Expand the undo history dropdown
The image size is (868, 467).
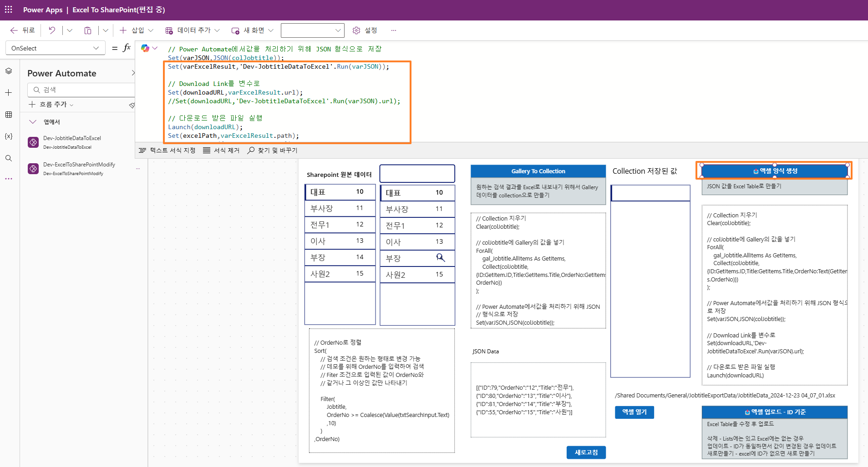coord(70,30)
